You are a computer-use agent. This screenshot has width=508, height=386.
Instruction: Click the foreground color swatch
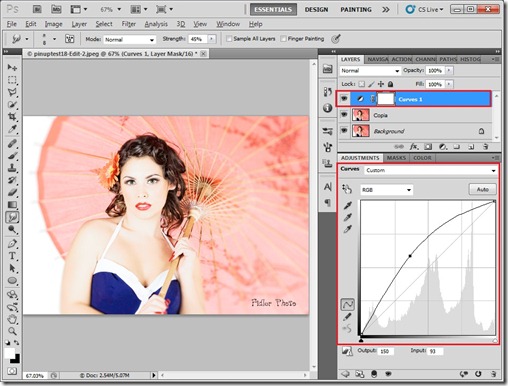9,352
